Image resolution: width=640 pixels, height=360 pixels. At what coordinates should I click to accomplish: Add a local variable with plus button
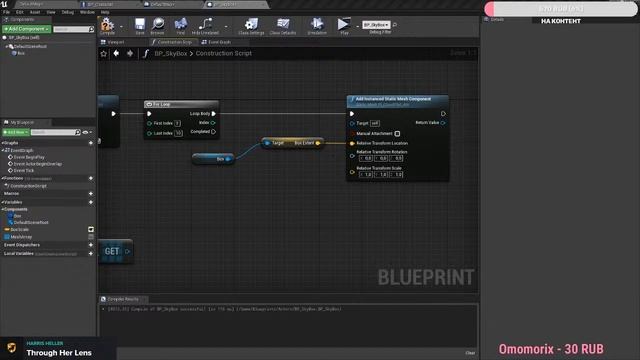(x=91, y=253)
